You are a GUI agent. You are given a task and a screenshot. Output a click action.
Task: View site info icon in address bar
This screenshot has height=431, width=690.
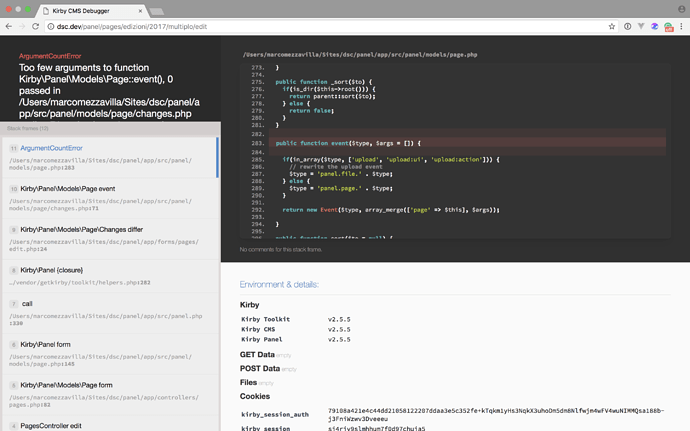tap(51, 26)
